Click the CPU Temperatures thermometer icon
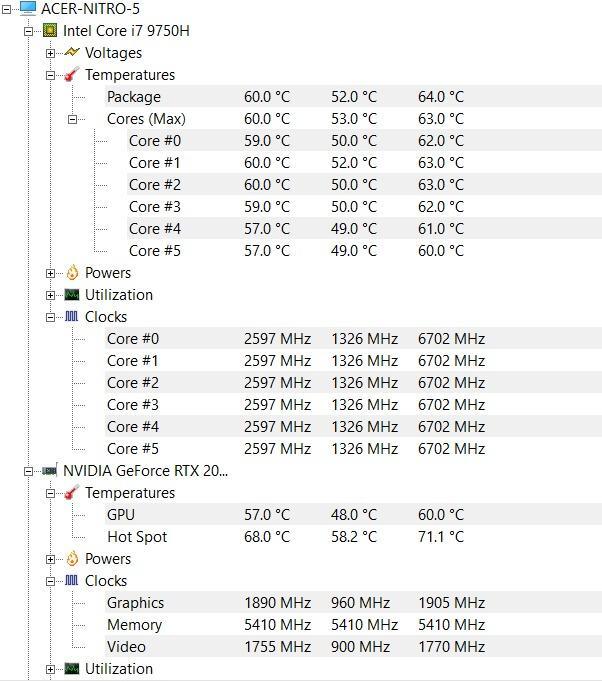 click(x=72, y=74)
